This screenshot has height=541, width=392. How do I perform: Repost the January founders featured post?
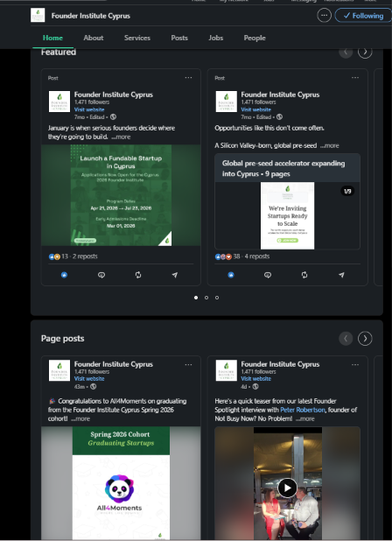coord(138,275)
